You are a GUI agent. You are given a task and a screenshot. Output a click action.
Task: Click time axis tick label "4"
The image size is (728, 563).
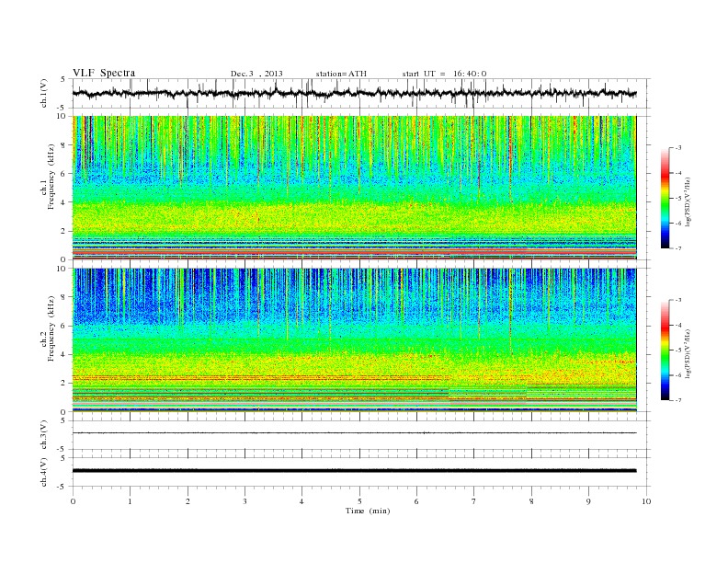point(301,501)
